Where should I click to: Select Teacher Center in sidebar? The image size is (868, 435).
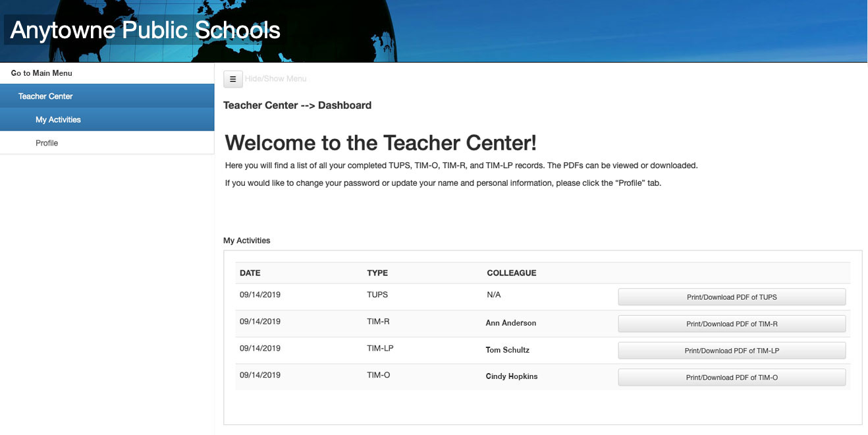[x=107, y=96]
